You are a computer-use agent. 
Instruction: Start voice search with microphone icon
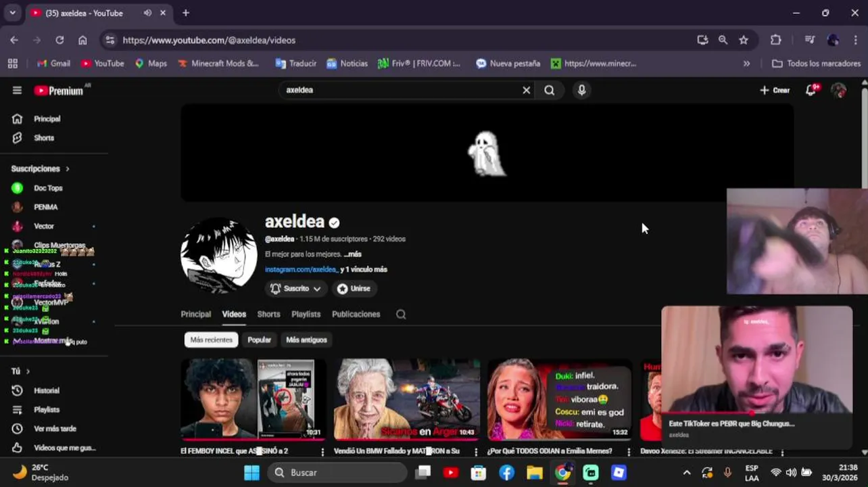tap(581, 90)
